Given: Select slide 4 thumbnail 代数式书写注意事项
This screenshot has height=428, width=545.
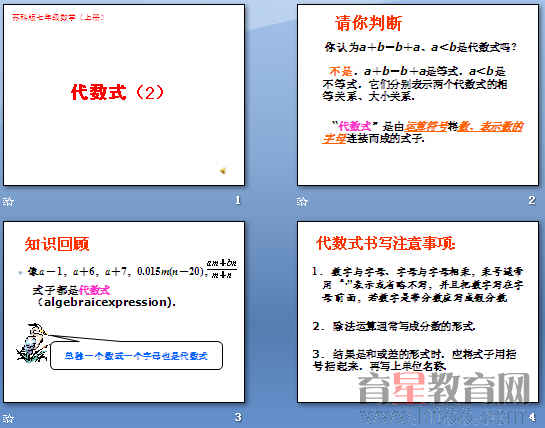Looking at the screenshot, I should 418,312.
